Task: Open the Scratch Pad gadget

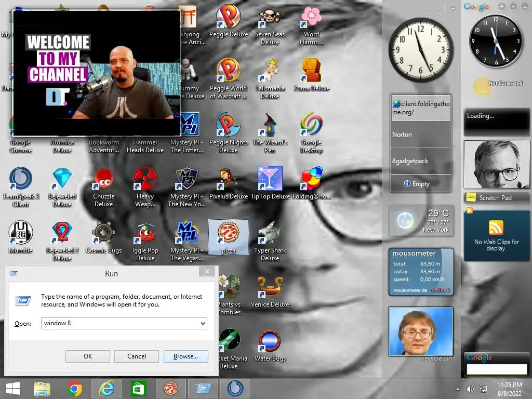Action: (x=496, y=198)
